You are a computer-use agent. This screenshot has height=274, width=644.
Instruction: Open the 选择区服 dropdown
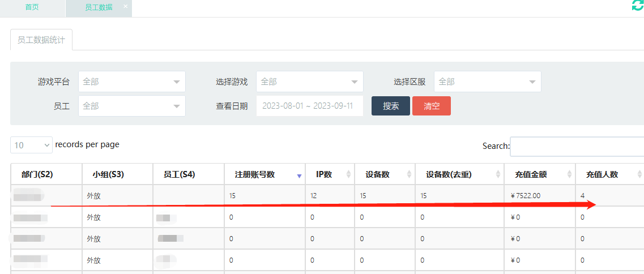point(487,82)
